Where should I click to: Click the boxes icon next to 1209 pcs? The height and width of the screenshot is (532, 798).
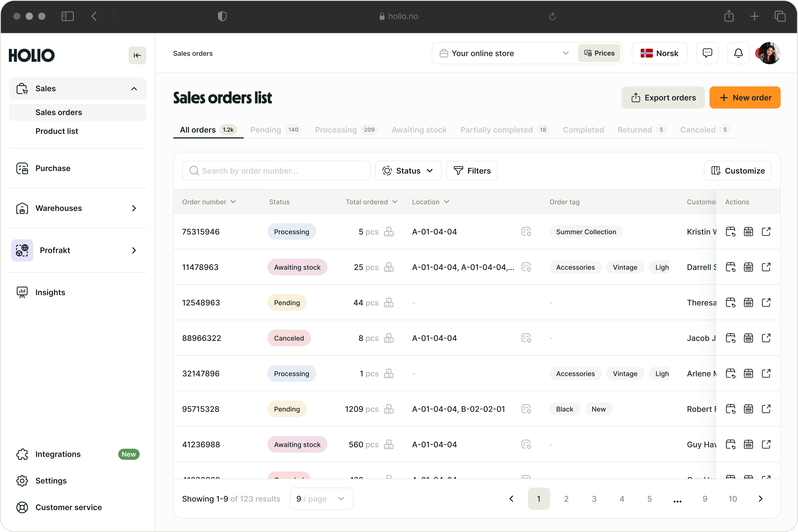coord(389,409)
